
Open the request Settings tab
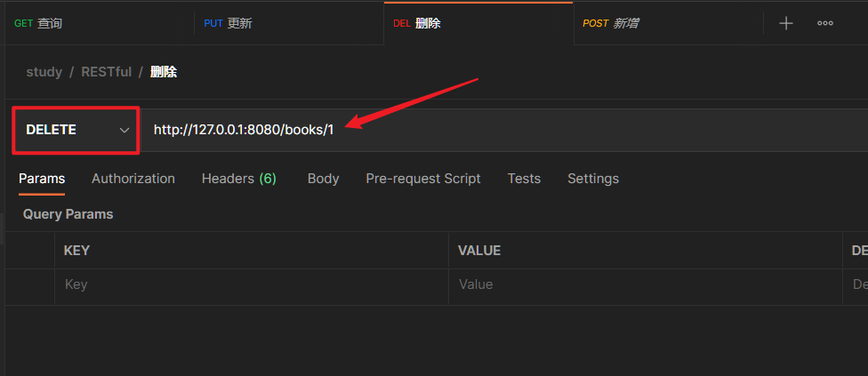[593, 179]
